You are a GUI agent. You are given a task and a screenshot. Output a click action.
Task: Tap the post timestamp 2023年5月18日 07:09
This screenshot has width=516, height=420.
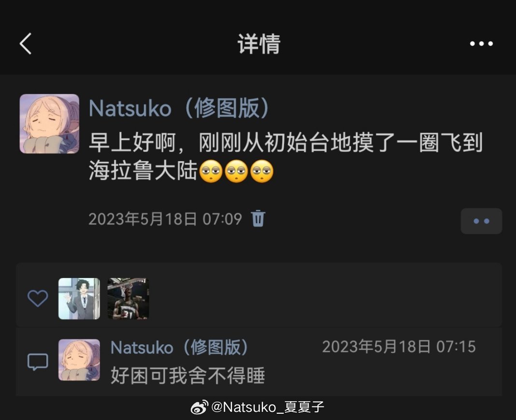[x=165, y=219]
